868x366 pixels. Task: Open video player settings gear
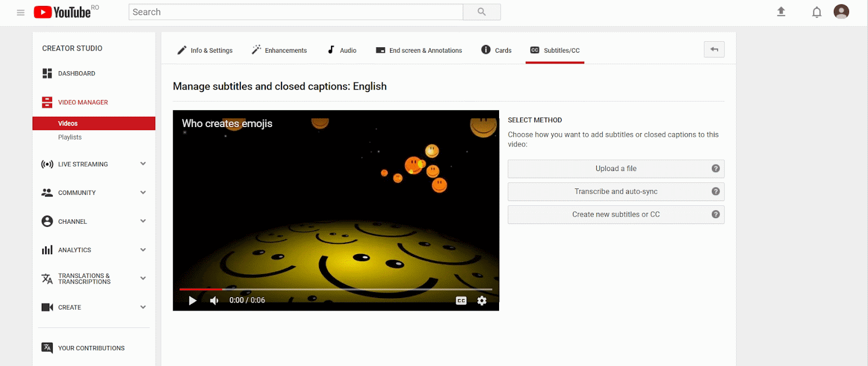pyautogui.click(x=482, y=300)
